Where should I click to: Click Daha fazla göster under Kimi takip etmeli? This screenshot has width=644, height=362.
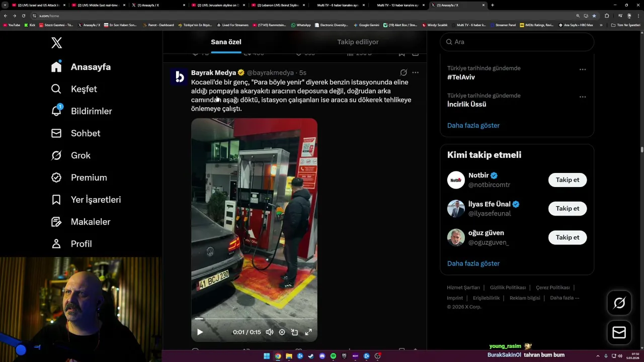click(x=473, y=263)
